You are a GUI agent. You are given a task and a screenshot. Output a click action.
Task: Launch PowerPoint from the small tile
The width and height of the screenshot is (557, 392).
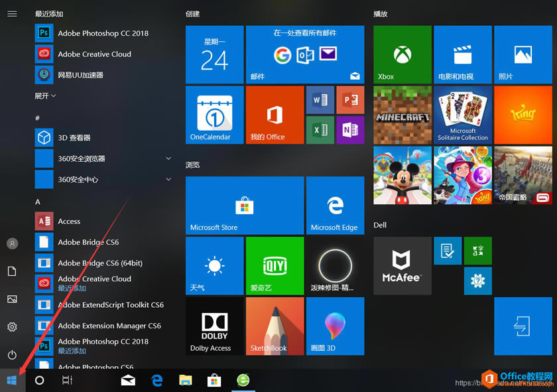pyautogui.click(x=350, y=100)
